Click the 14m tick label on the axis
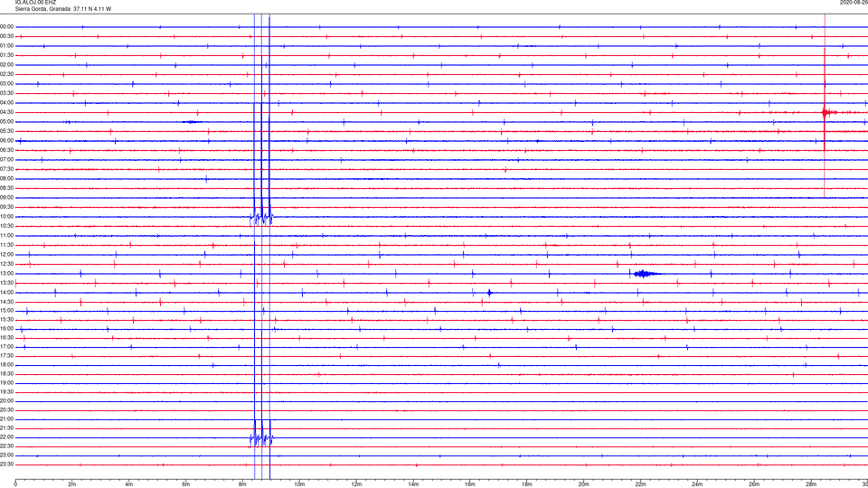868x488 pixels. [x=413, y=484]
